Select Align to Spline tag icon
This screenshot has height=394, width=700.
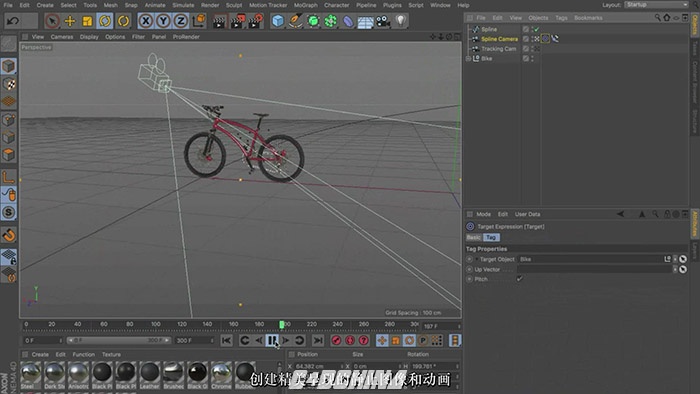555,39
